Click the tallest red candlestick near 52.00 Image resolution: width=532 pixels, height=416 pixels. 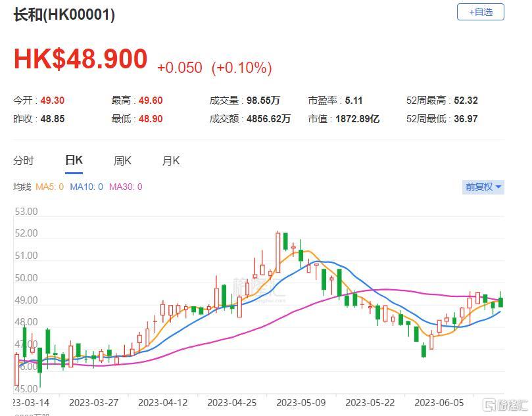278,252
